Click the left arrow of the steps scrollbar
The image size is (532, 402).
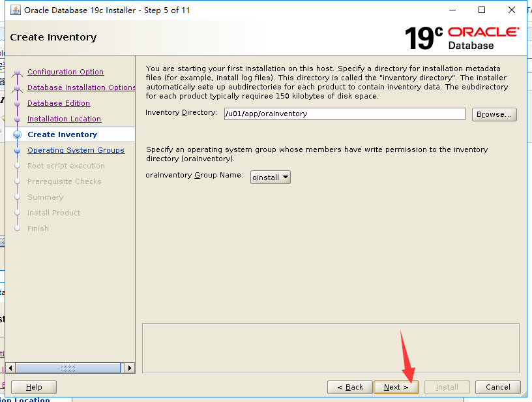[x=10, y=368]
